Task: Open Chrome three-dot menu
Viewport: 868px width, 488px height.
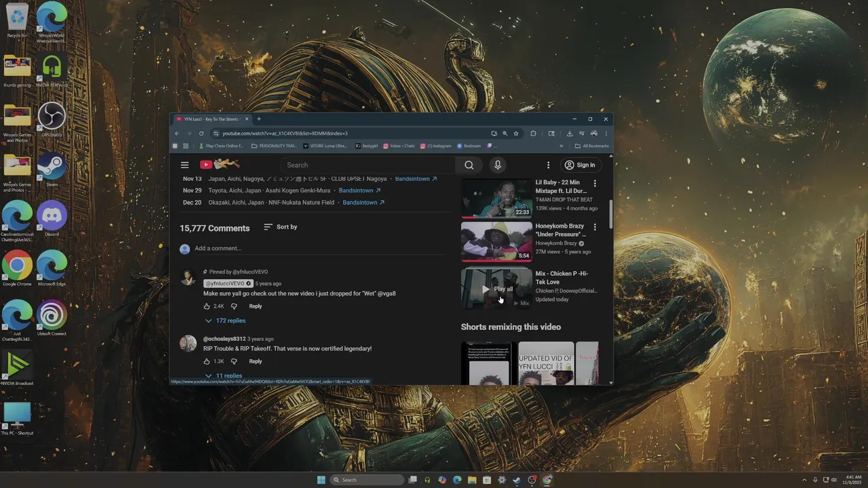Action: coord(606,134)
